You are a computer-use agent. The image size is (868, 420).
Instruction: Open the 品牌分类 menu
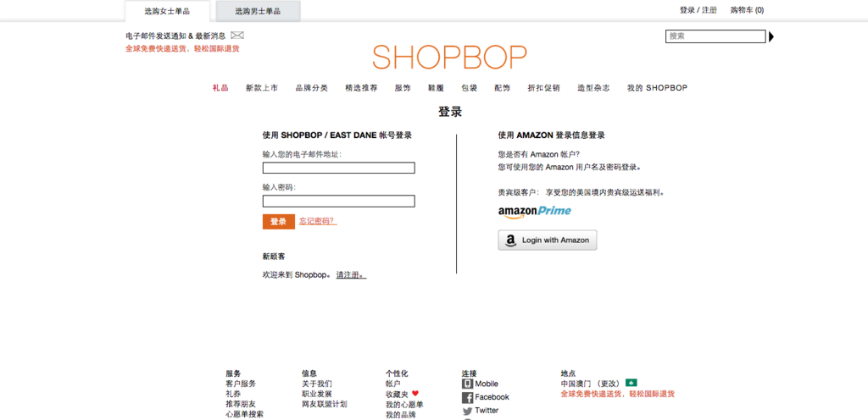312,88
